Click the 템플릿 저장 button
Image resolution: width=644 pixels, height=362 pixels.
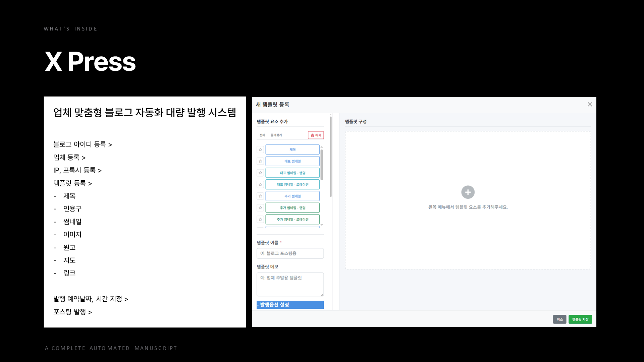(x=580, y=319)
